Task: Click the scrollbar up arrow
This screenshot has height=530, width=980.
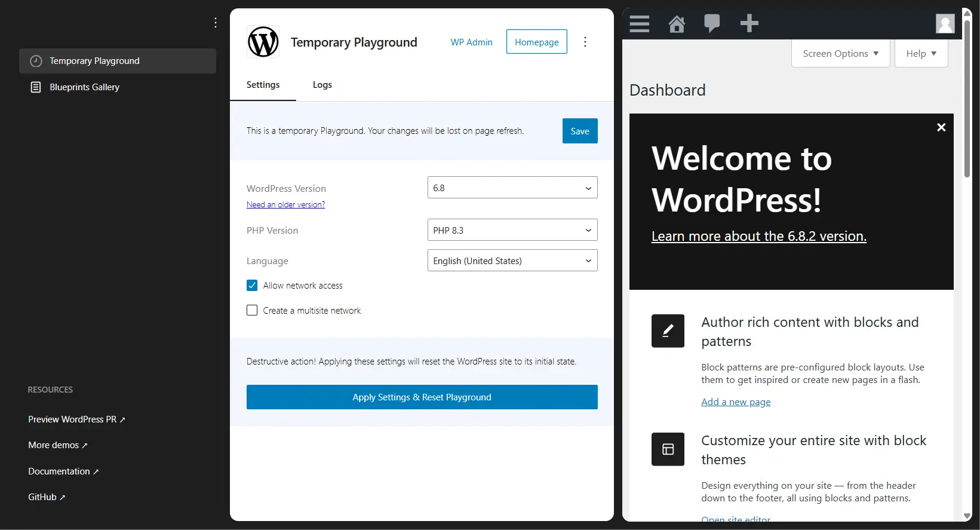Action: [x=967, y=13]
